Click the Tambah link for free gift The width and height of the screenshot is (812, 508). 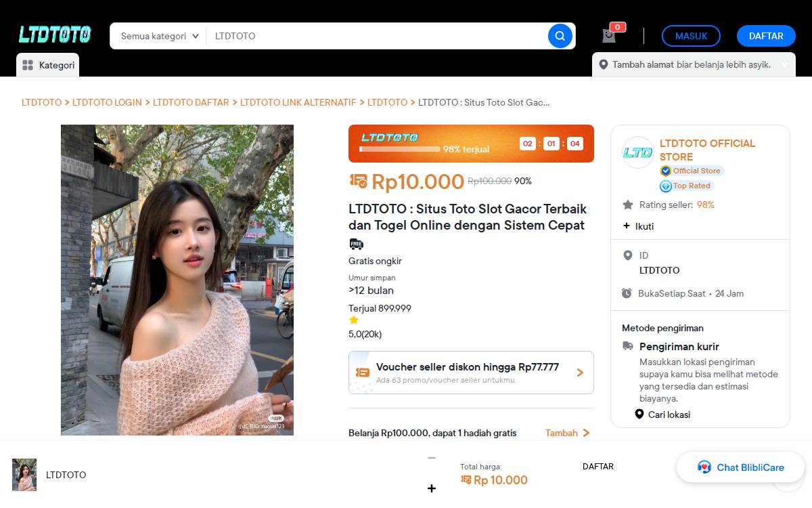click(568, 433)
